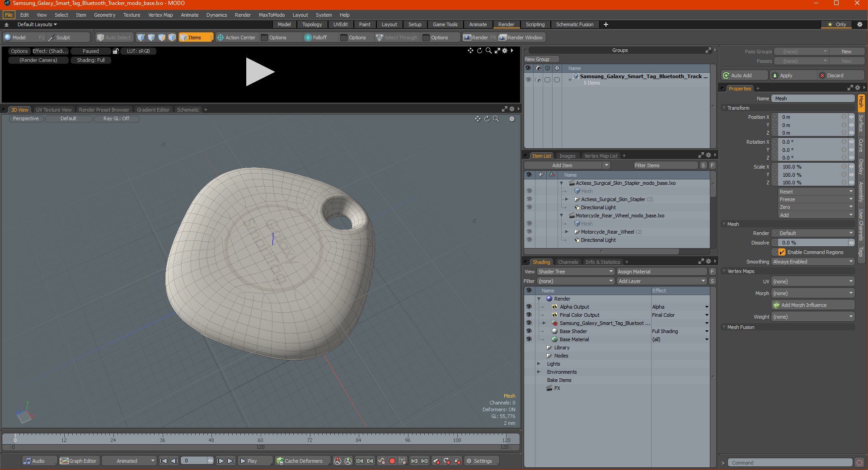This screenshot has height=470, width=868.
Task: Switch to Images tab
Action: tap(567, 156)
